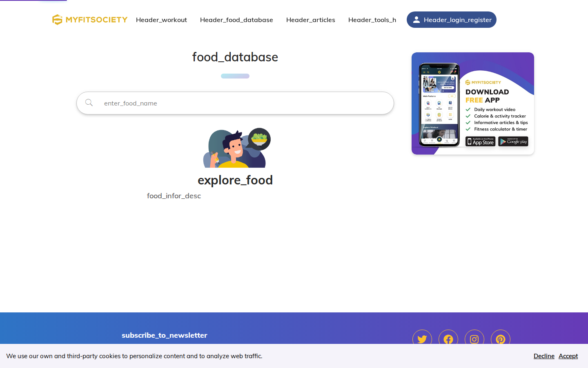Open the Facebook social icon
Viewport: 588px width, 368px height.
(x=448, y=339)
